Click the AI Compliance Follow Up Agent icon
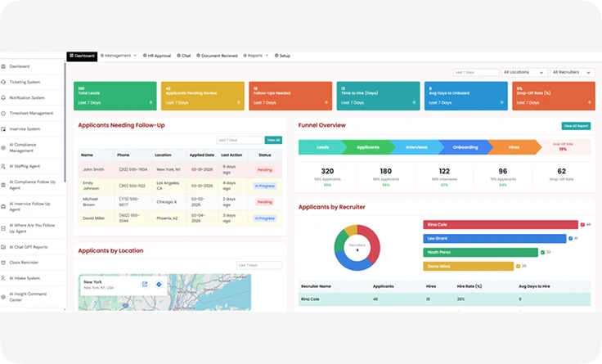The image size is (602, 364). click(3, 185)
